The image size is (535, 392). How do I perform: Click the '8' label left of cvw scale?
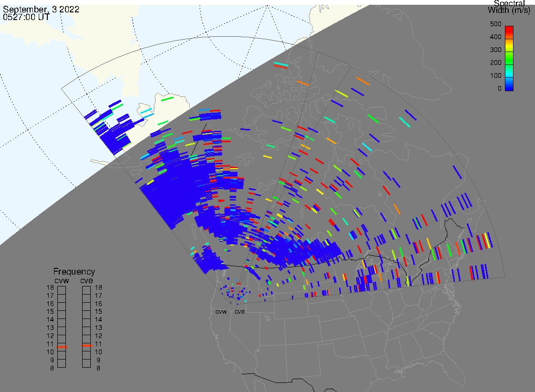coord(52,368)
